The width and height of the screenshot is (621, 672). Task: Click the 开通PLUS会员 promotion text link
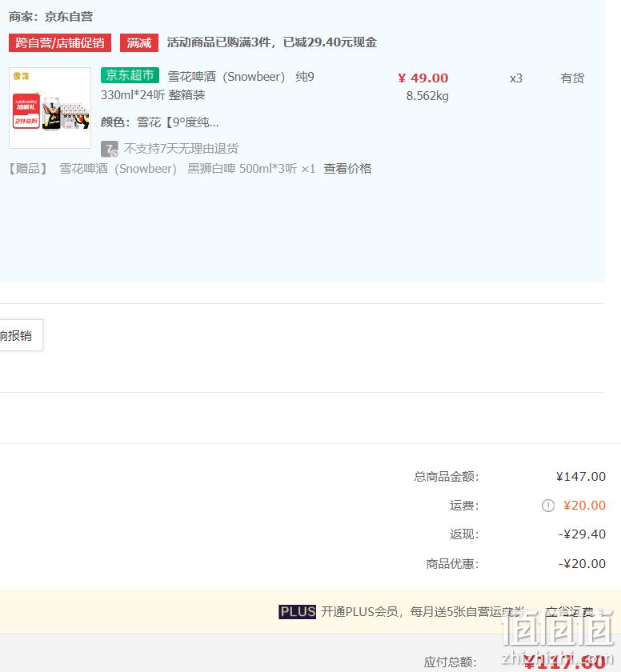pos(423,611)
